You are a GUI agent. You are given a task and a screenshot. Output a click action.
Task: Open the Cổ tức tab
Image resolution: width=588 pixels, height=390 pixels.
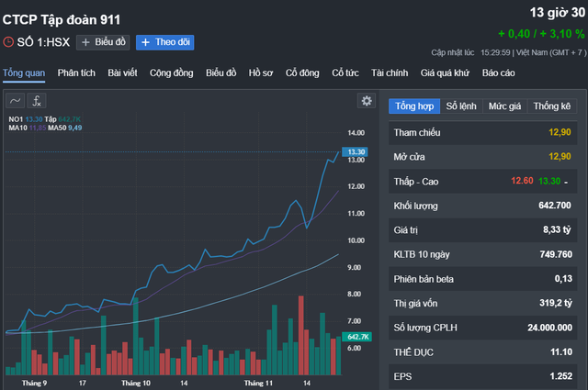point(345,72)
